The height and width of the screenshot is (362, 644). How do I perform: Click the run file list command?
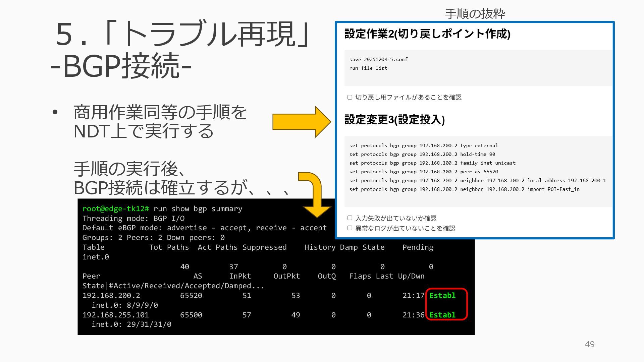click(x=368, y=68)
